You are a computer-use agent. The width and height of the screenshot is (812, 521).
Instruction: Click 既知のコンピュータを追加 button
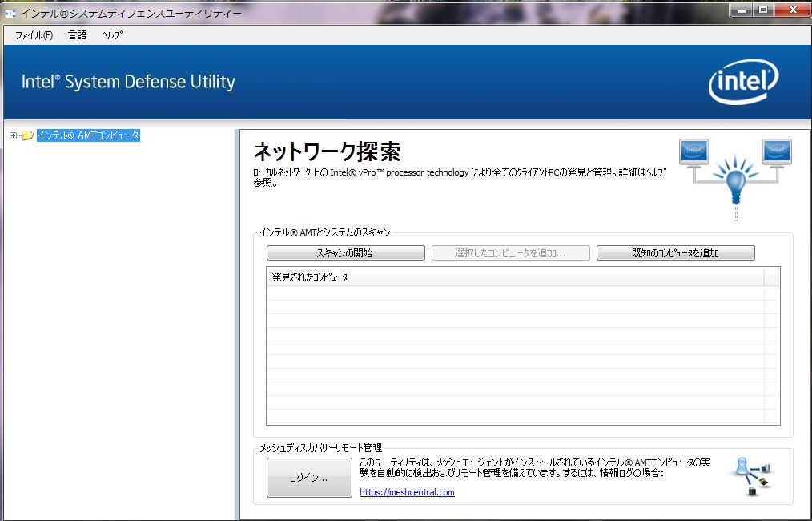click(675, 253)
